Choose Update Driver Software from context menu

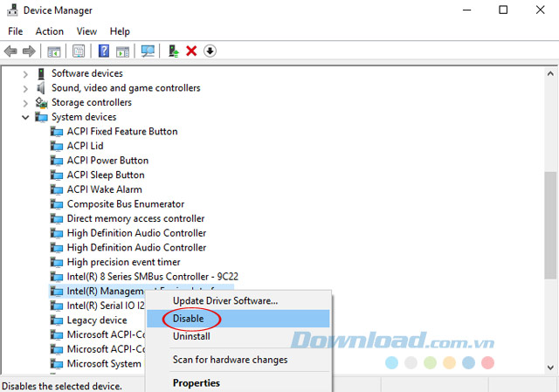click(x=238, y=301)
